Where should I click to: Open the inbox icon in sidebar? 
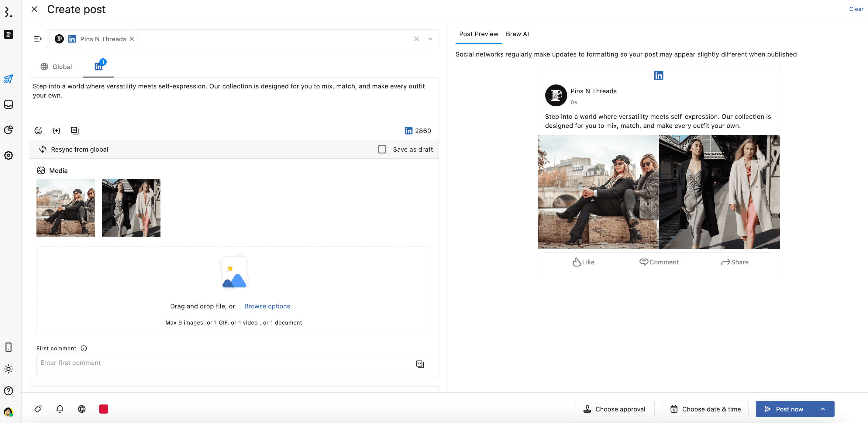9,105
